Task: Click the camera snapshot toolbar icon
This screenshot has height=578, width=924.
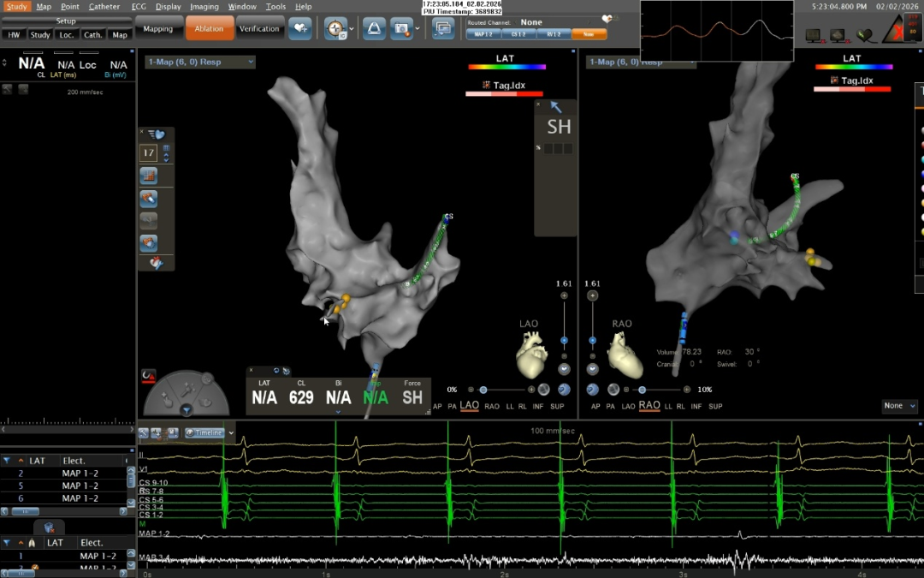Action: [400, 28]
